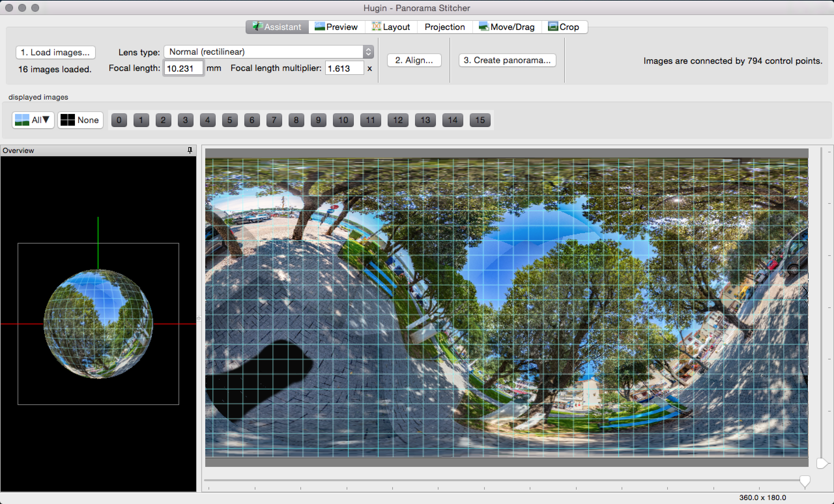Click the black grid None icon
The width and height of the screenshot is (834, 504).
67,120
